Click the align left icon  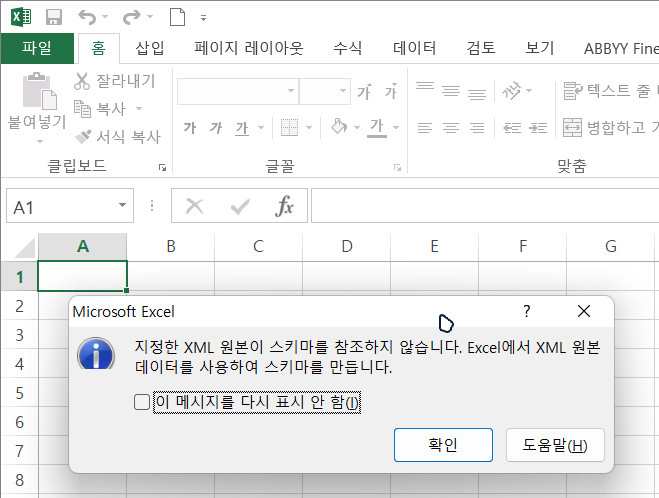425,127
